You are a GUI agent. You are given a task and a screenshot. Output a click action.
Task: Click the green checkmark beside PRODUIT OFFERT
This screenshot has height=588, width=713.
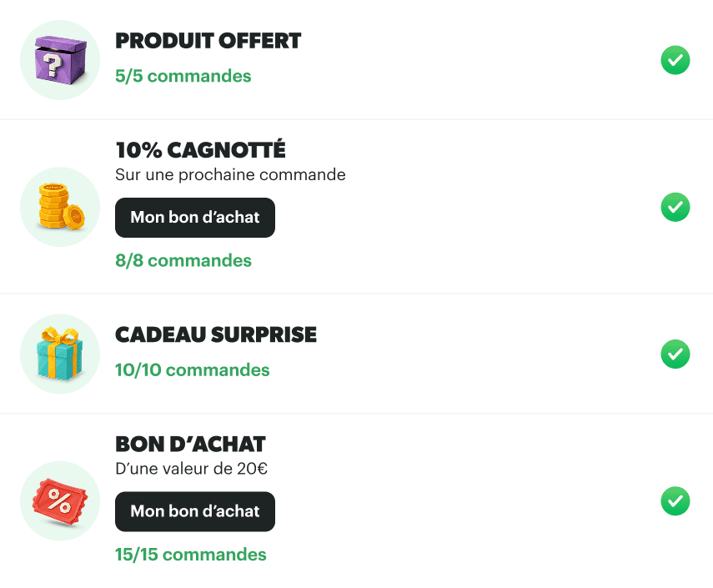pos(675,60)
